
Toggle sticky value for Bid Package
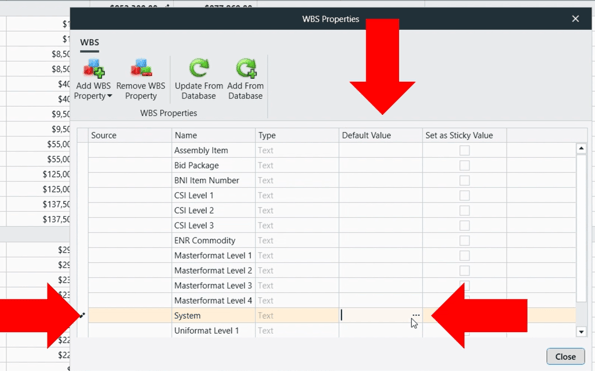pyautogui.click(x=464, y=165)
